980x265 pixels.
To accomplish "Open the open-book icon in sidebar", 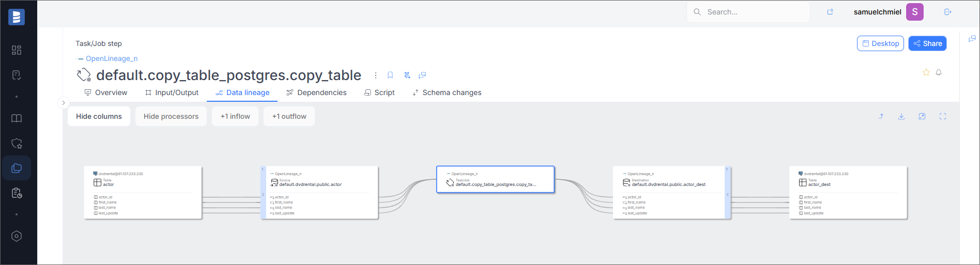I will 17,118.
